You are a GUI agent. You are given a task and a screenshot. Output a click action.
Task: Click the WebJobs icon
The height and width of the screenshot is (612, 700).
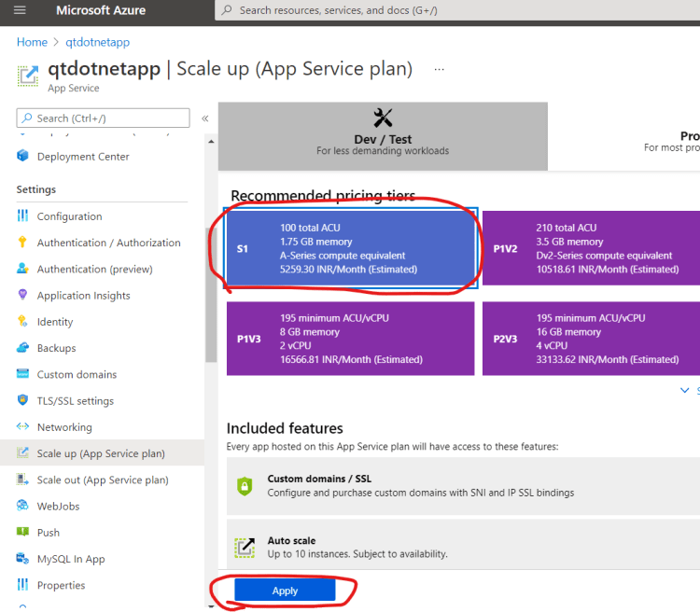click(22, 506)
